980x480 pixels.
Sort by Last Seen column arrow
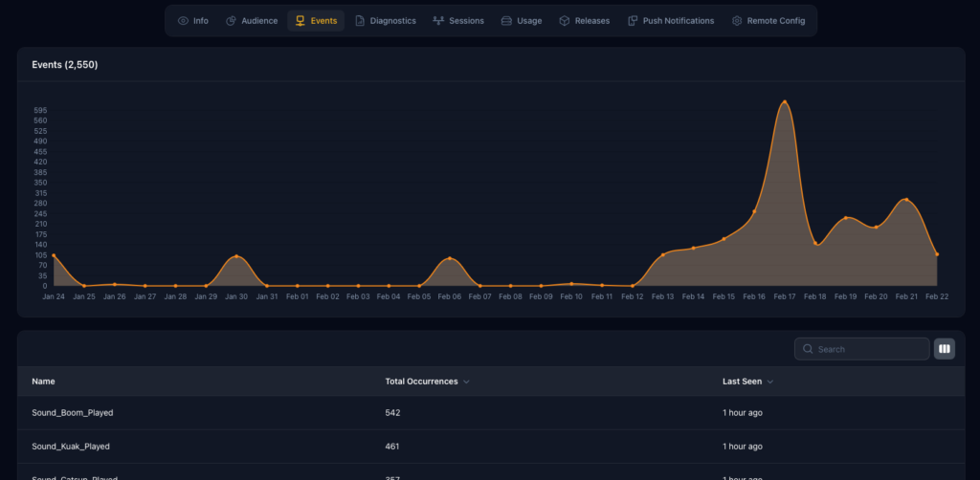pyautogui.click(x=770, y=382)
